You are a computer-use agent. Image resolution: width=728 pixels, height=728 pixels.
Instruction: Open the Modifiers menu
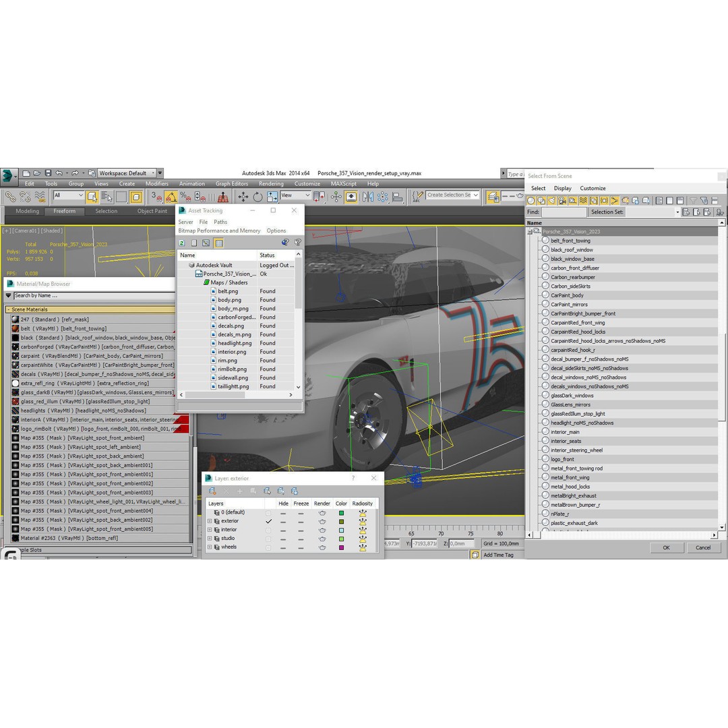click(157, 184)
